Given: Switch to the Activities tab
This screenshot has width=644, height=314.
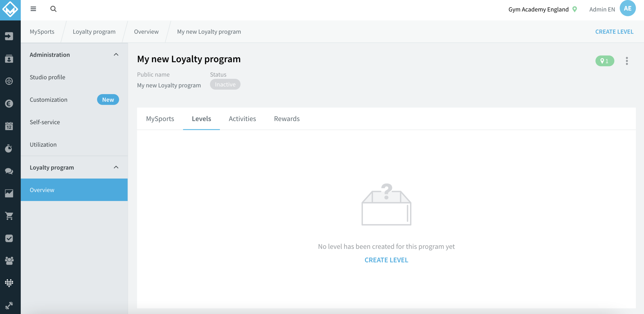Looking at the screenshot, I should 242,118.
